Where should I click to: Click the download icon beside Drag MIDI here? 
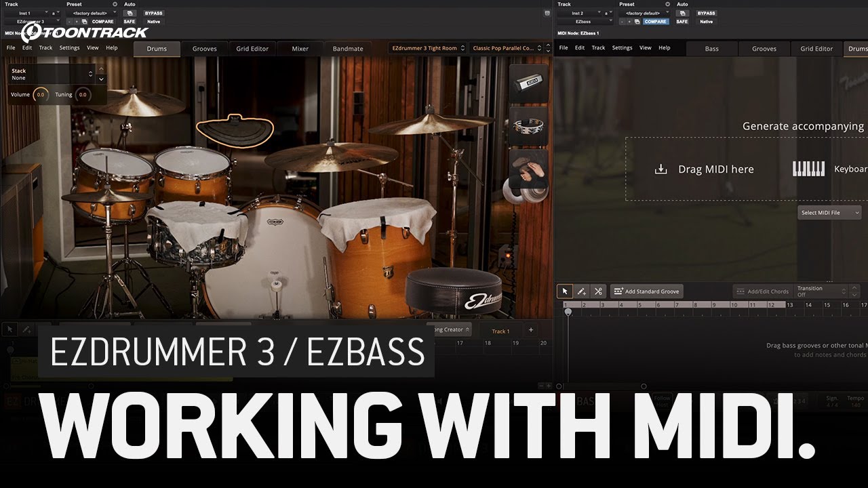click(x=660, y=169)
